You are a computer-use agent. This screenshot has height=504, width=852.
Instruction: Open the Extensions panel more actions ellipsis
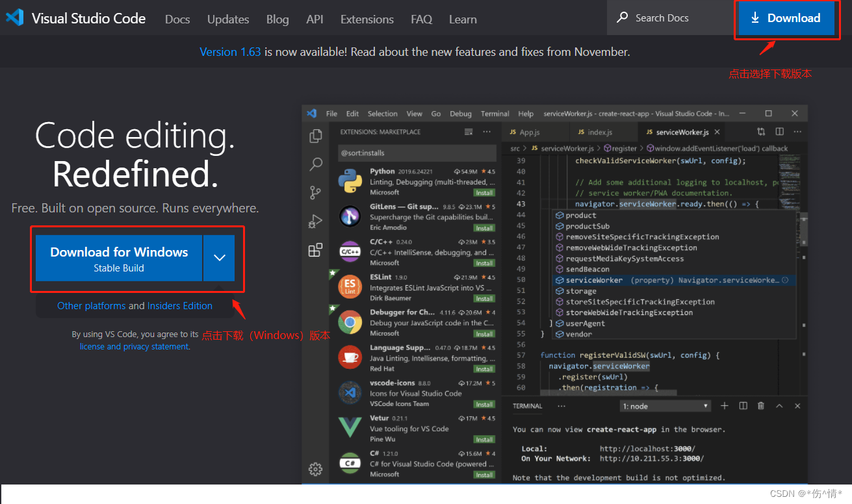click(x=487, y=132)
